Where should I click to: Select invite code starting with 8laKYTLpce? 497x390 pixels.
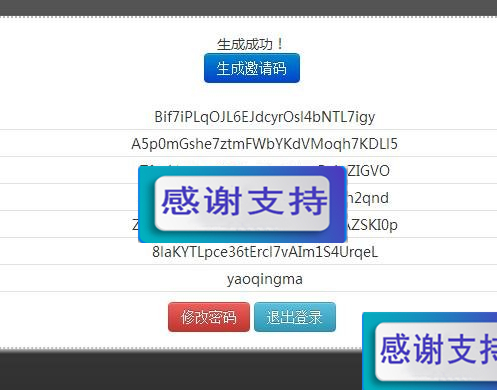[x=265, y=252]
